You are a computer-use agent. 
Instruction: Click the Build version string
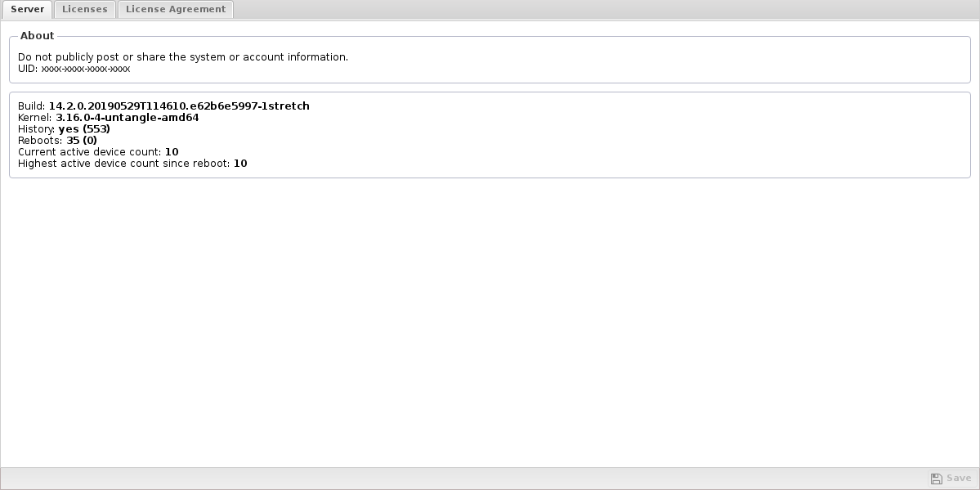(x=179, y=106)
